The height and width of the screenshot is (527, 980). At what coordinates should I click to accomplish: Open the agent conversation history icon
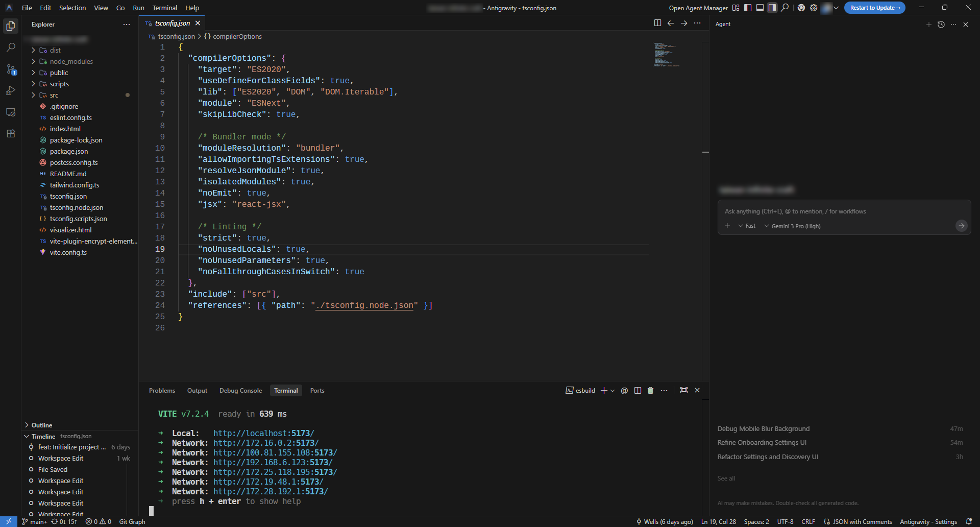[x=941, y=25]
